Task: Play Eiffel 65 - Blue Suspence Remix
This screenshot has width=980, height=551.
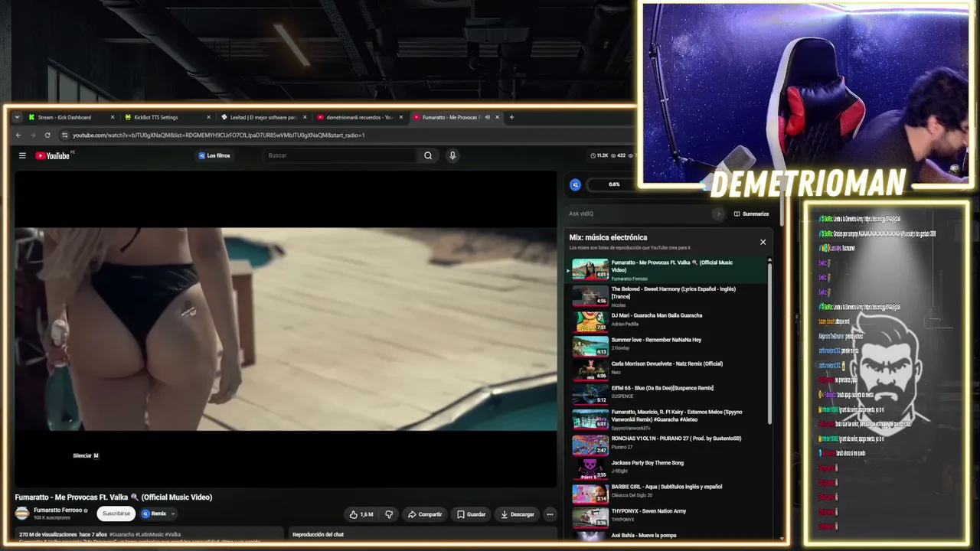Action: pos(666,393)
